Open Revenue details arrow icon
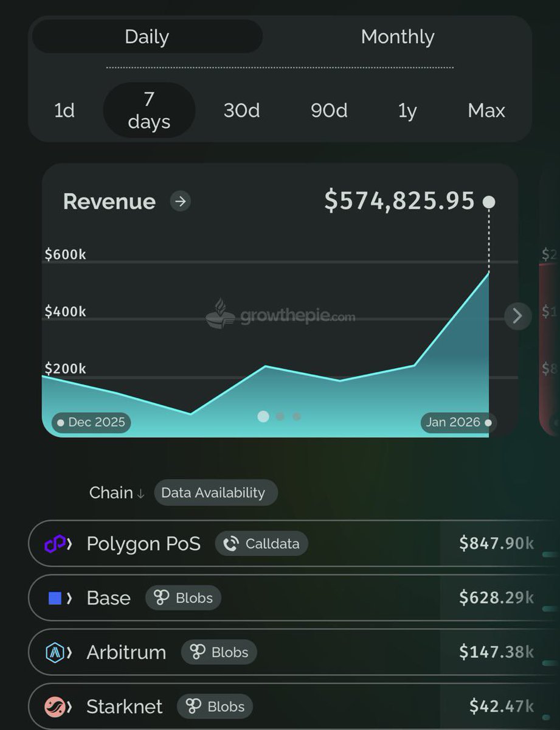Image resolution: width=560 pixels, height=730 pixels. [180, 201]
